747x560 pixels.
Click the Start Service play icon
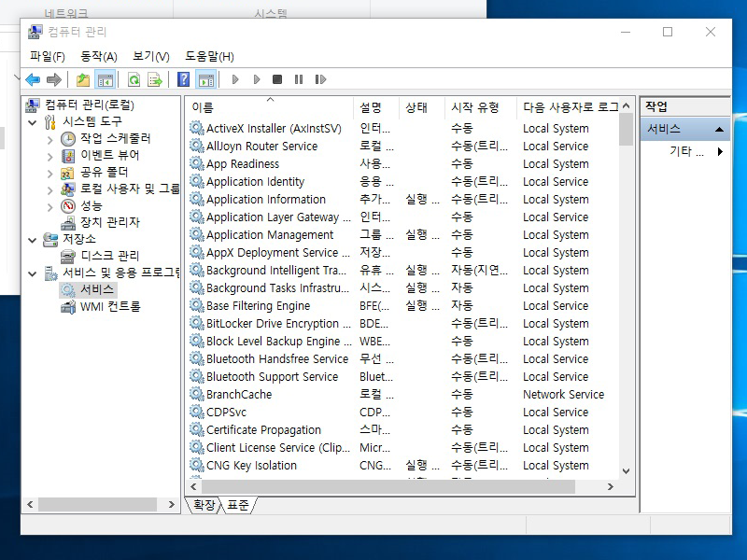235,79
